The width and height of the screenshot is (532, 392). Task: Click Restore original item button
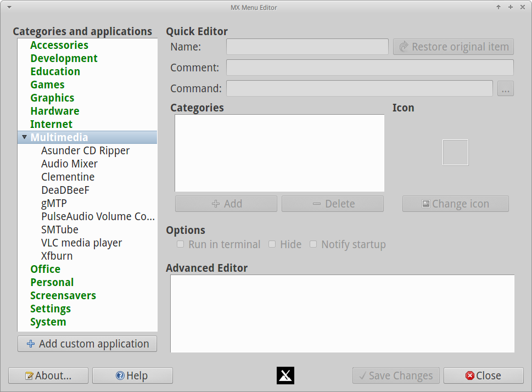[453, 47]
